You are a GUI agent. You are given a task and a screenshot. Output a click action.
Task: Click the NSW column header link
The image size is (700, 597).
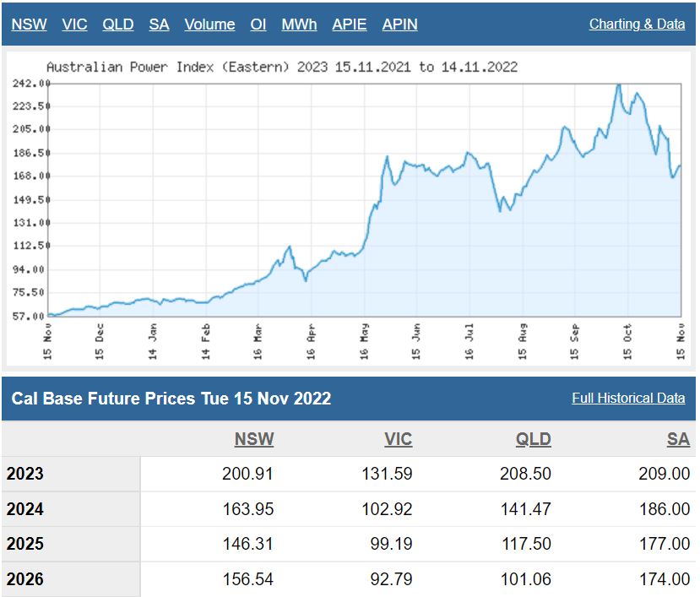[254, 439]
